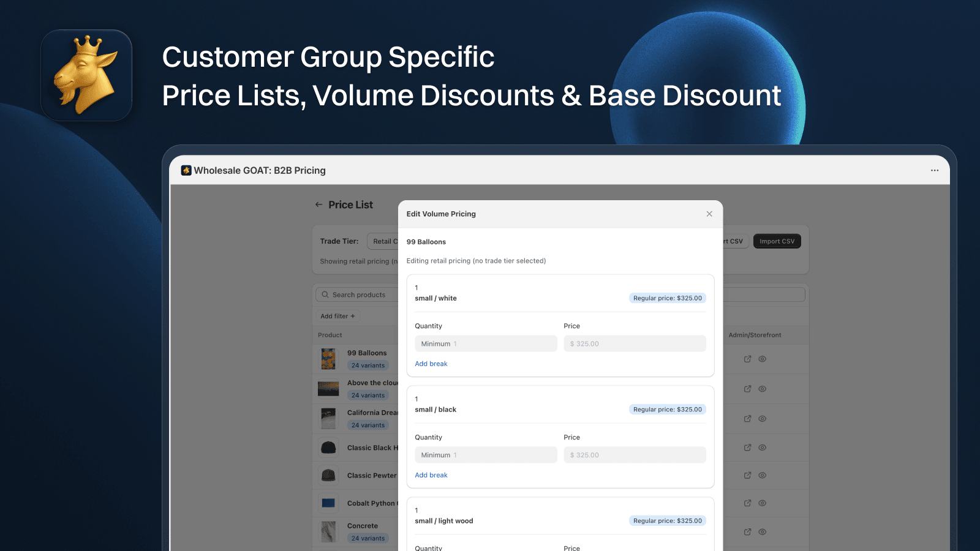Screen dimensions: 980x551
Task: Click Minimum quantity field for small / white
Action: point(486,343)
